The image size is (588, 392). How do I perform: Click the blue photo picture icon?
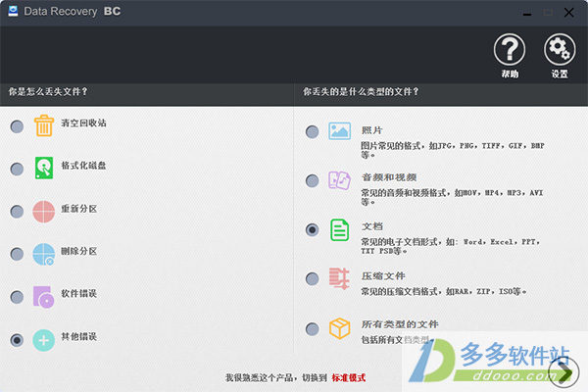click(x=339, y=131)
